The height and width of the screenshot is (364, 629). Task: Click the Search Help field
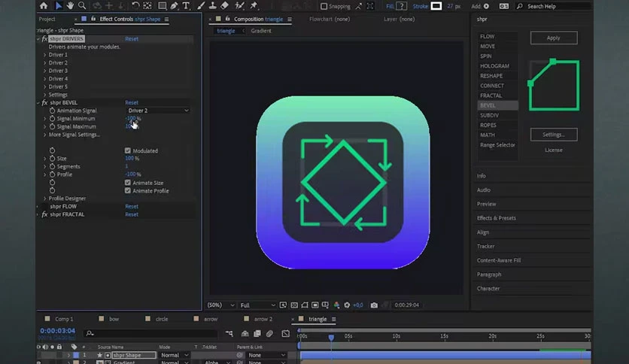[555, 6]
